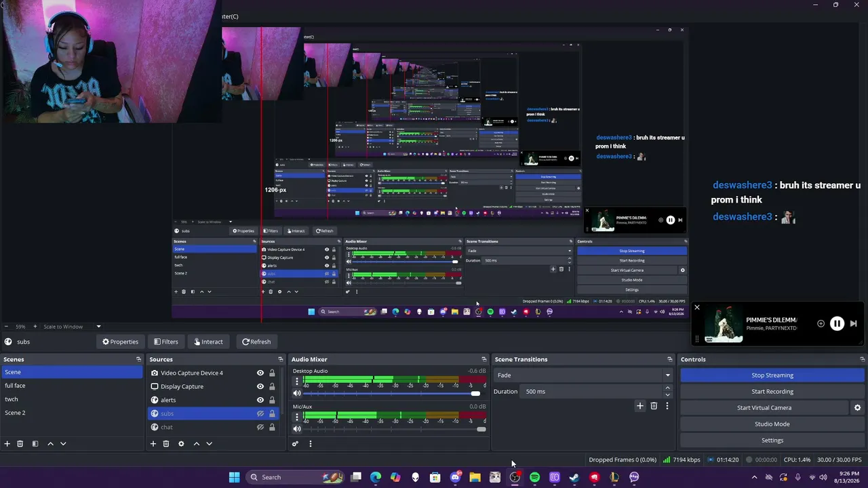Switch to the twch scene
Image resolution: width=868 pixels, height=488 pixels.
[72, 399]
